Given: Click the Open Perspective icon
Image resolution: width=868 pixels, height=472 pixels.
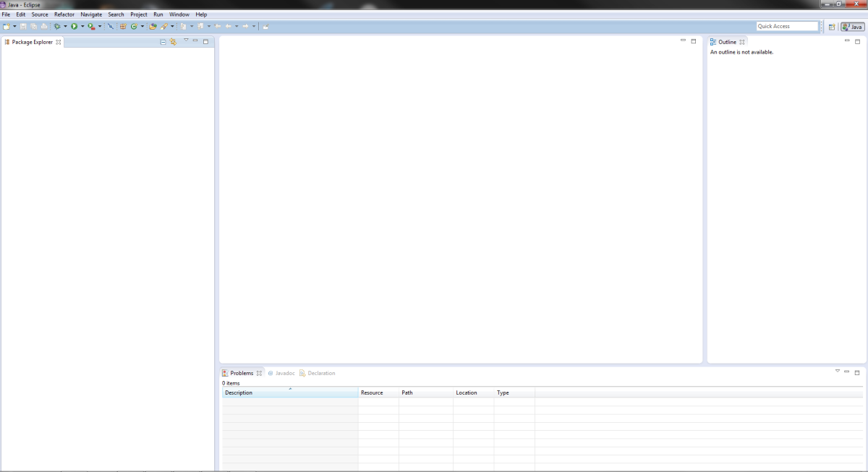Looking at the screenshot, I should (x=832, y=27).
